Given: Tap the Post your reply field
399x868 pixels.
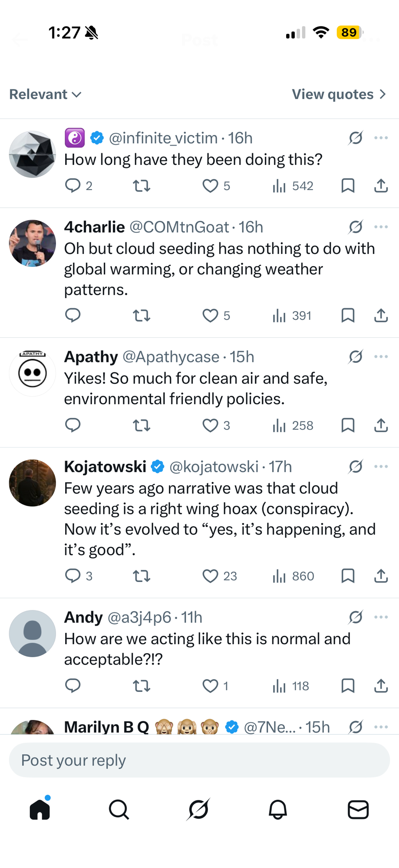Looking at the screenshot, I should click(x=199, y=760).
